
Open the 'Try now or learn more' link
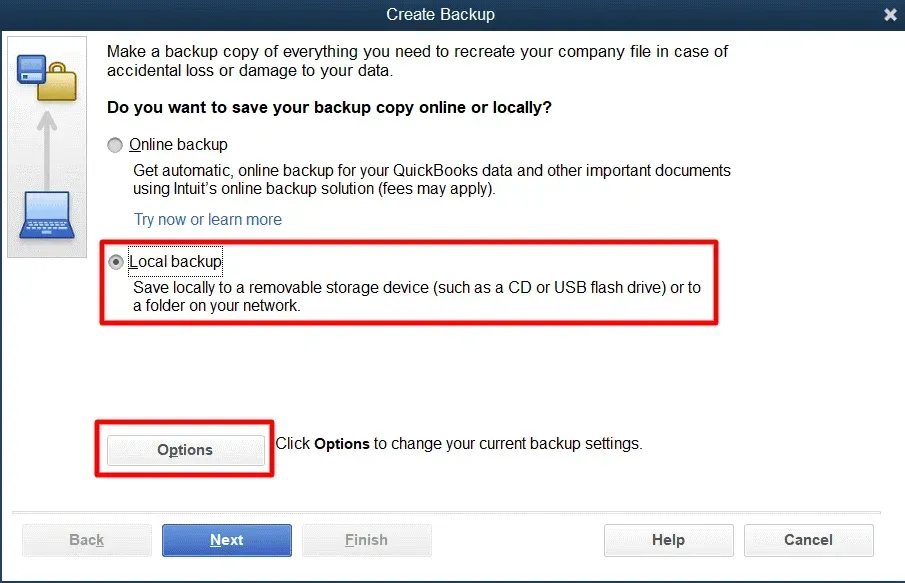click(208, 219)
